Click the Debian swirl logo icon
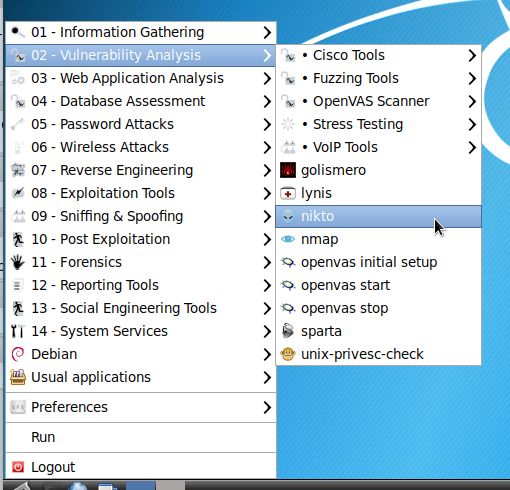 click(x=18, y=354)
